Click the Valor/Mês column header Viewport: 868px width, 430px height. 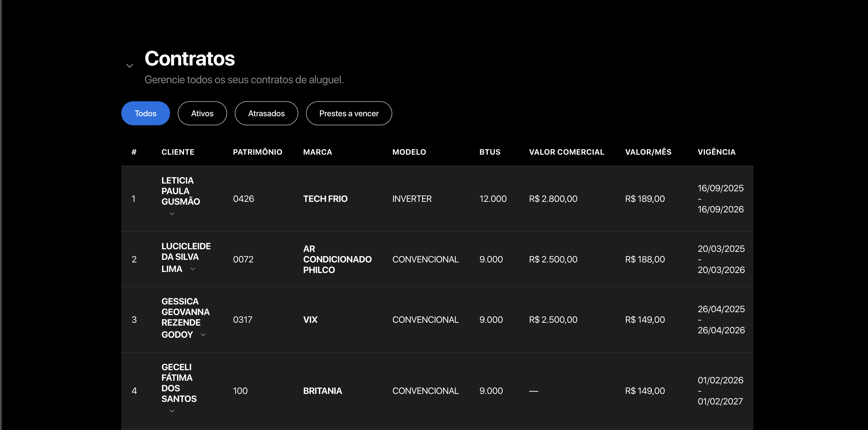click(x=648, y=152)
